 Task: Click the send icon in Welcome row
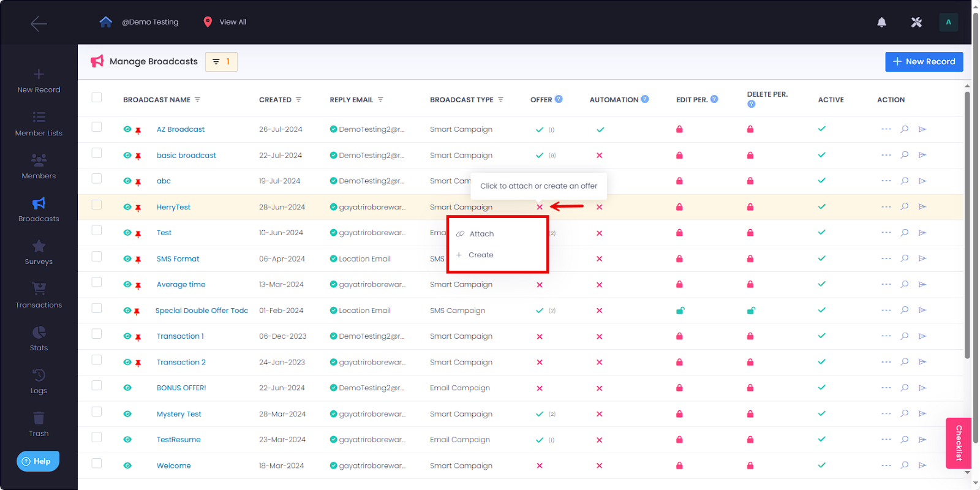tap(922, 466)
